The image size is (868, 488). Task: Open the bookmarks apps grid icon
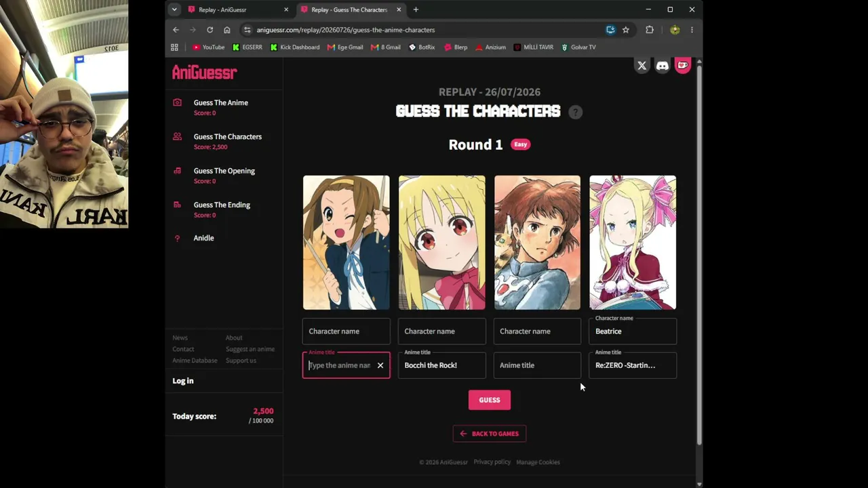tap(174, 47)
